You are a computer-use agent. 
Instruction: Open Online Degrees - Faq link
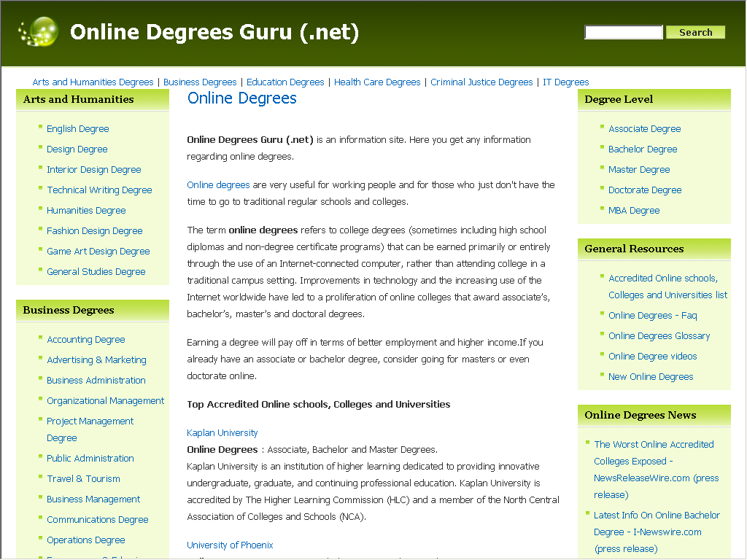(653, 316)
